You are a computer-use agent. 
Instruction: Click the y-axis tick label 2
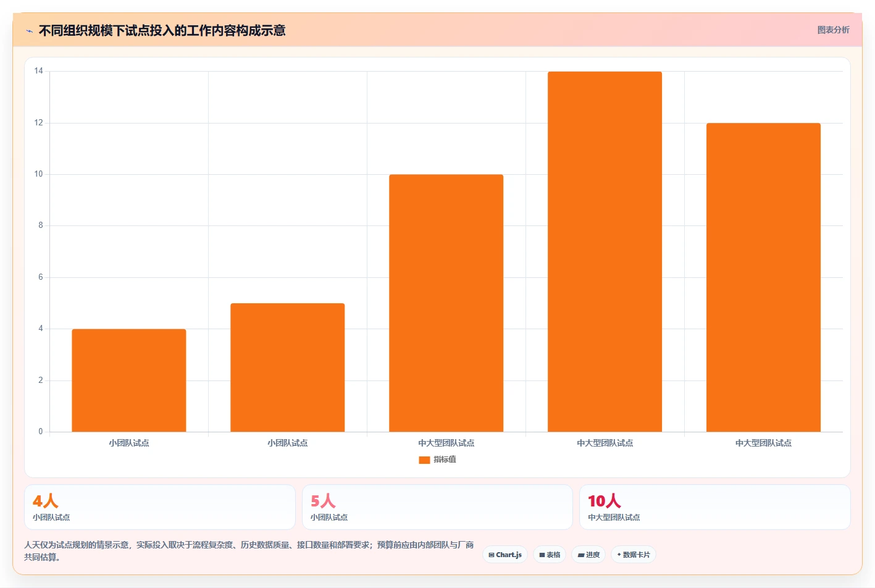tap(41, 380)
